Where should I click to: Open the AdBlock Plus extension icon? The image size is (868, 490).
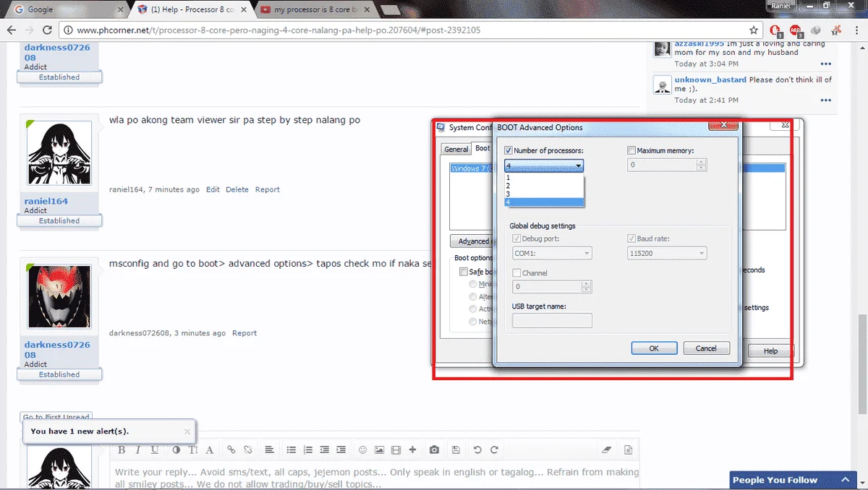[x=795, y=30]
